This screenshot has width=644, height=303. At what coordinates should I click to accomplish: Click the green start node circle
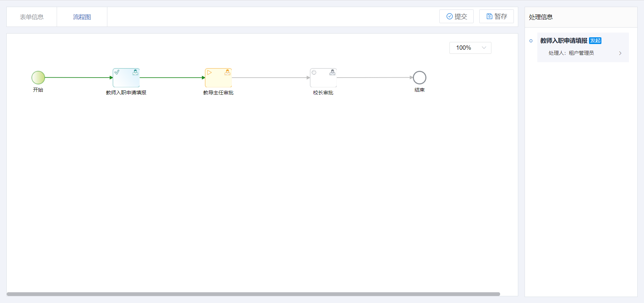click(38, 78)
